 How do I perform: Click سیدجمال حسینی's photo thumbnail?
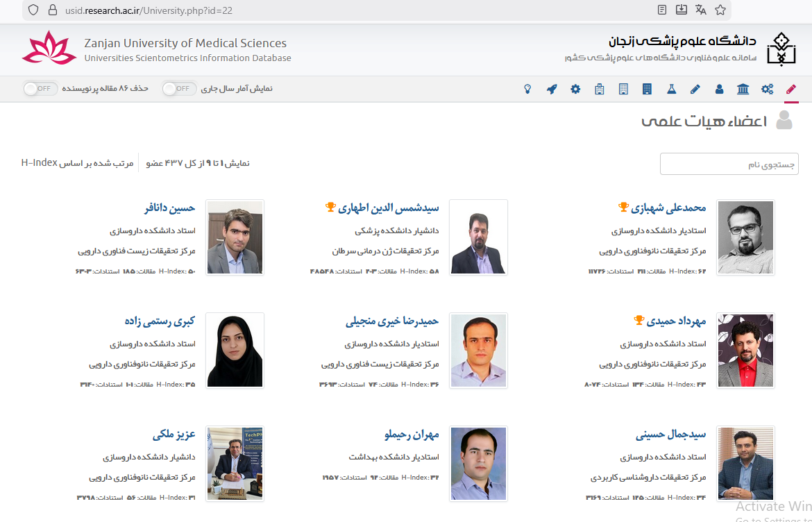[745, 464]
